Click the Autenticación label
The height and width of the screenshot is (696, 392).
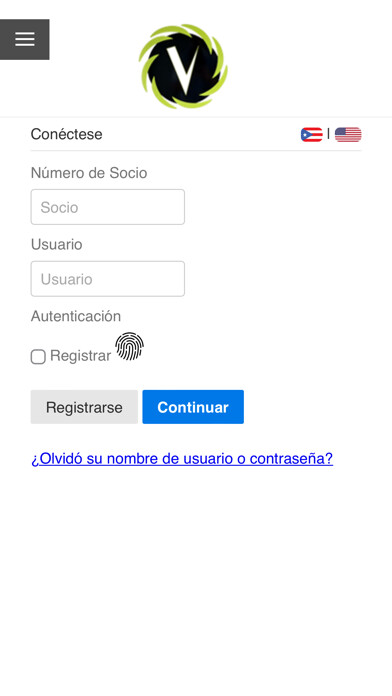coord(76,316)
